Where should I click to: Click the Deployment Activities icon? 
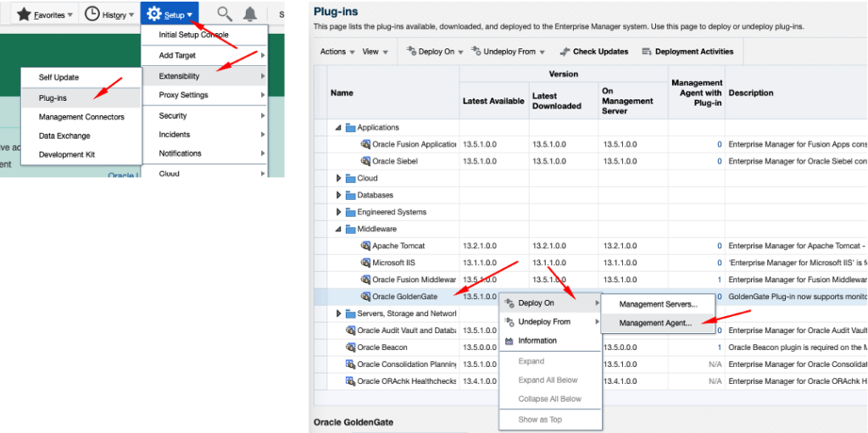point(647,52)
